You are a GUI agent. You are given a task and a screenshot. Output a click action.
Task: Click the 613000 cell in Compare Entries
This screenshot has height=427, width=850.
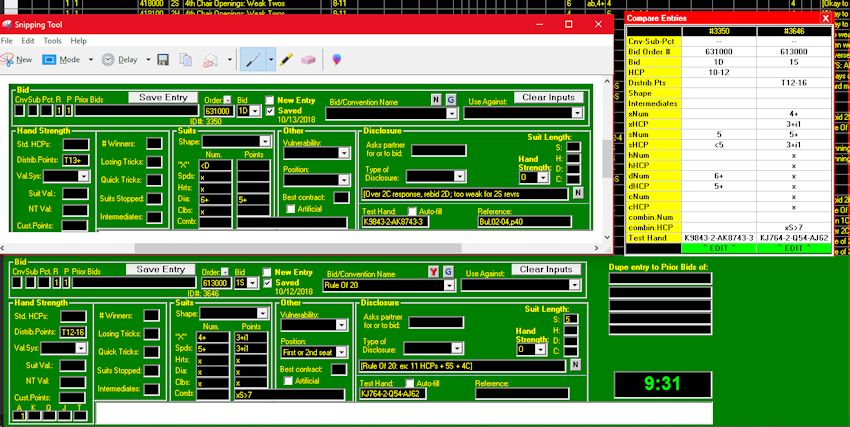(x=794, y=51)
